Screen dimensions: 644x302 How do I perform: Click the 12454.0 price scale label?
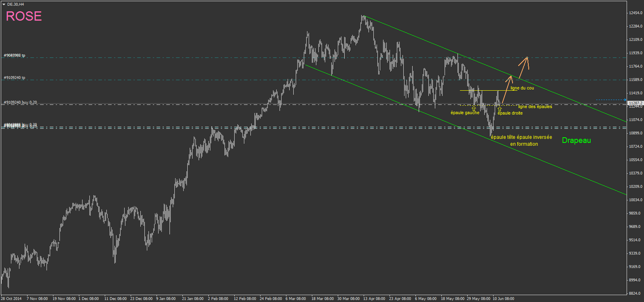(x=636, y=13)
